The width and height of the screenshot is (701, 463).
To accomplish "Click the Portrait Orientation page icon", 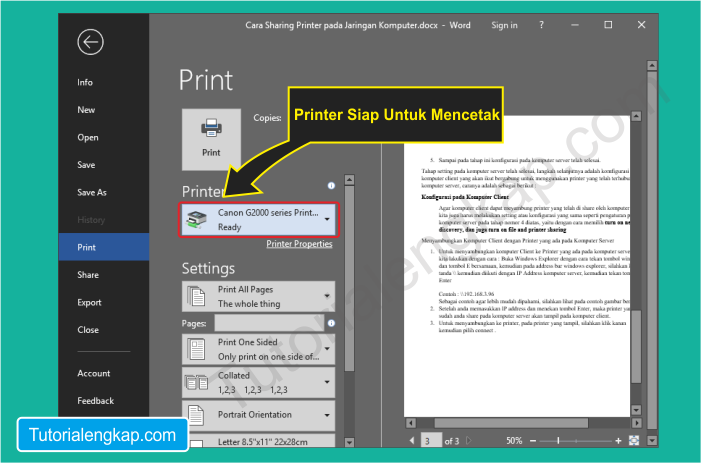I will pos(196,415).
